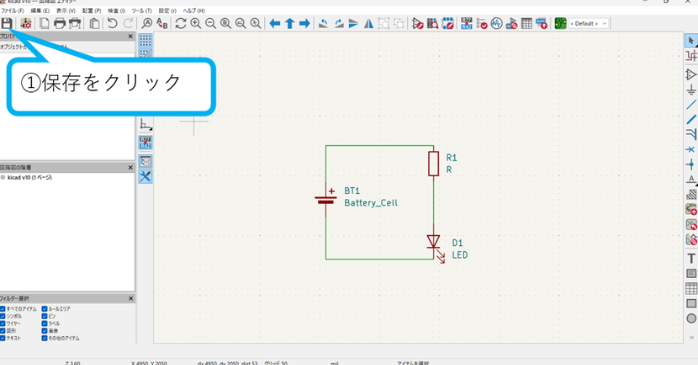This screenshot has height=365, width=698.
Task: Navigate back with left blue arrow
Action: [275, 23]
